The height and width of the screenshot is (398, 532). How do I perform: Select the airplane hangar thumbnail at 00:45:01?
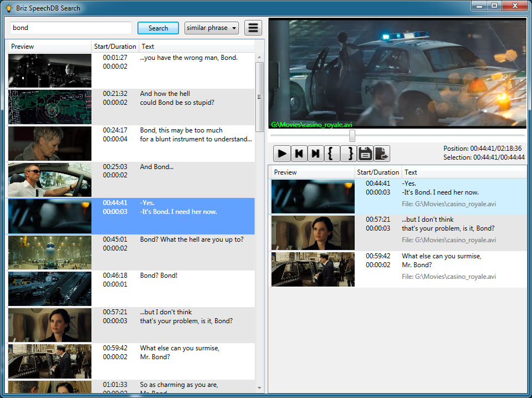pos(50,252)
